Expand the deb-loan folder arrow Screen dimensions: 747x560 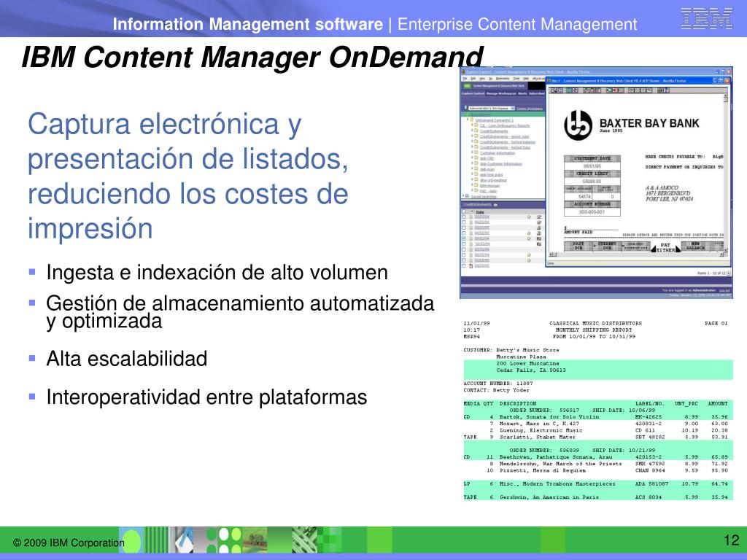pos(472,168)
